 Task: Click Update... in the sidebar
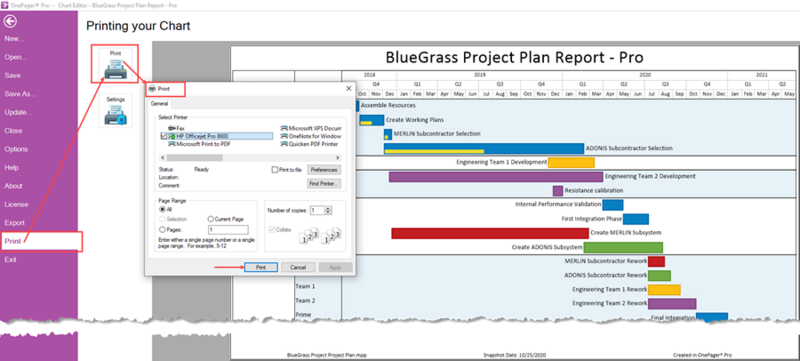click(18, 112)
